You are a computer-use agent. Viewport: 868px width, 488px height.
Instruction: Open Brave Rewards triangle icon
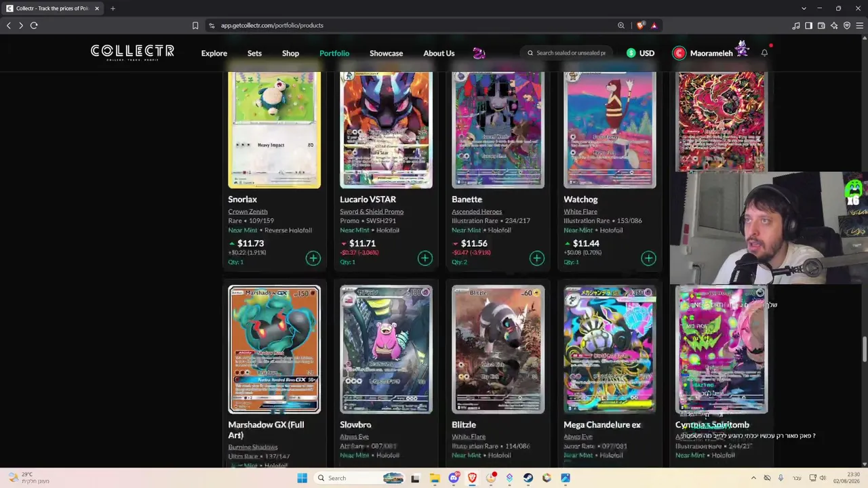point(654,25)
